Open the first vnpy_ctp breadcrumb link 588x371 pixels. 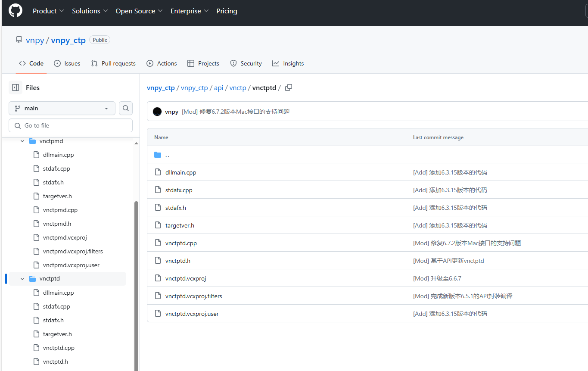[161, 87]
